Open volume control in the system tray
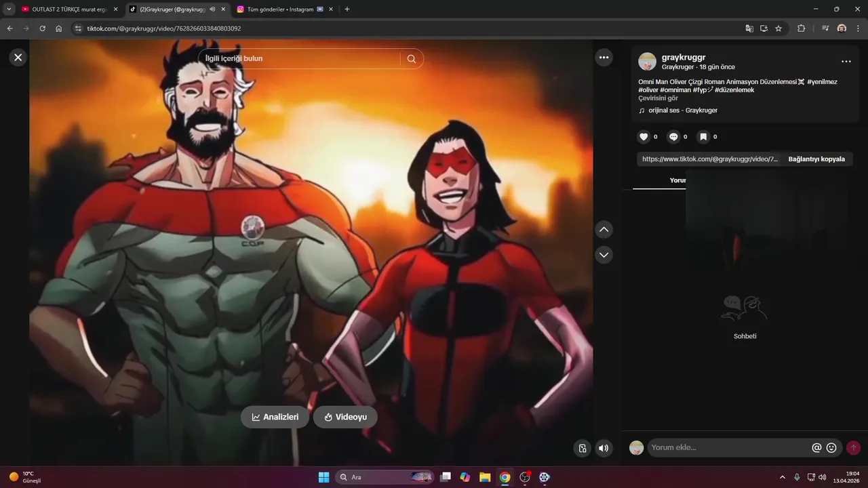This screenshot has width=868, height=488. point(823,477)
